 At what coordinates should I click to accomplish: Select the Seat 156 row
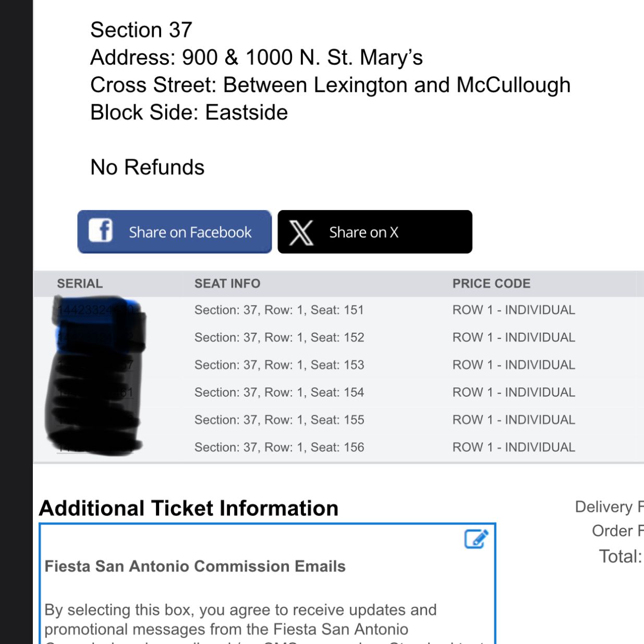tap(339, 447)
